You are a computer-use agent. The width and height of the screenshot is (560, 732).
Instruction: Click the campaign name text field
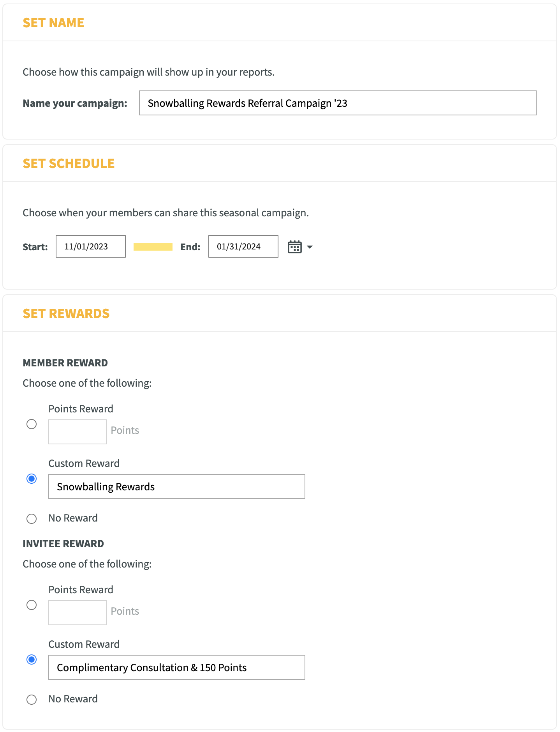coord(338,103)
